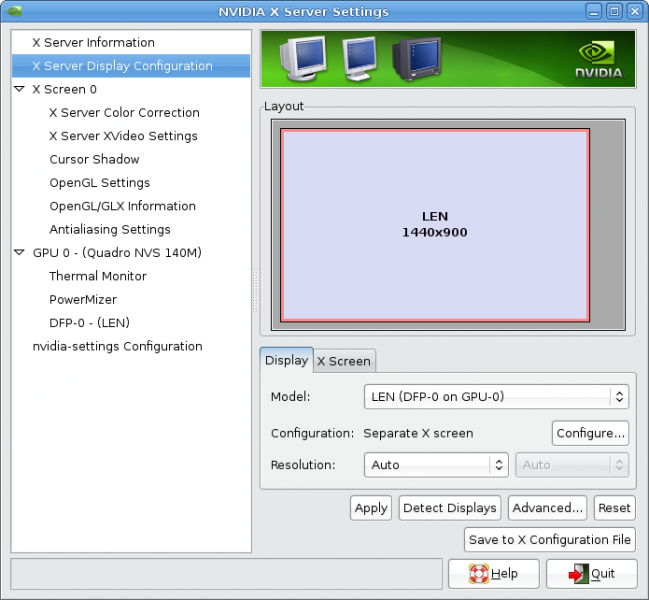Click the NVIDIA logo in the banner
649x600 pixels.
click(599, 59)
